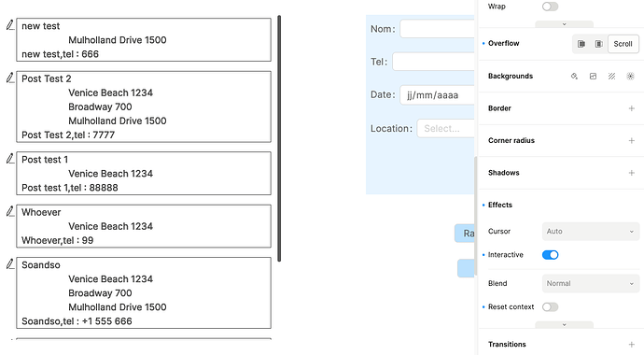Screen dimensions: 644x355
Task: Click the 'Post Test 2' card title
Action: (47, 78)
